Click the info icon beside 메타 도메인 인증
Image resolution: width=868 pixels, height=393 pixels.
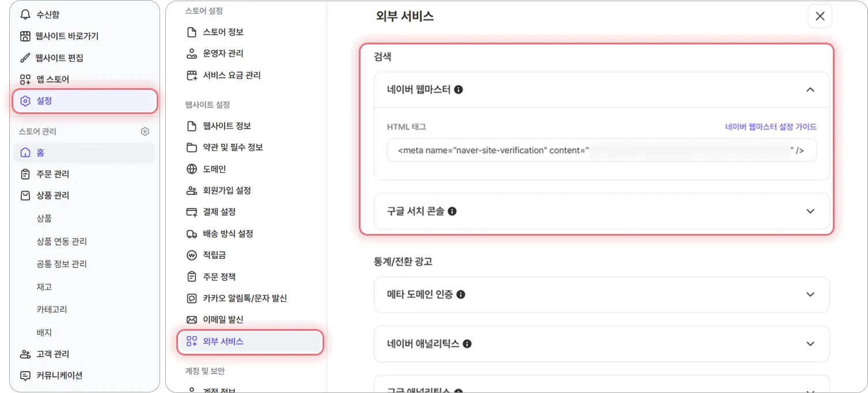pos(461,294)
